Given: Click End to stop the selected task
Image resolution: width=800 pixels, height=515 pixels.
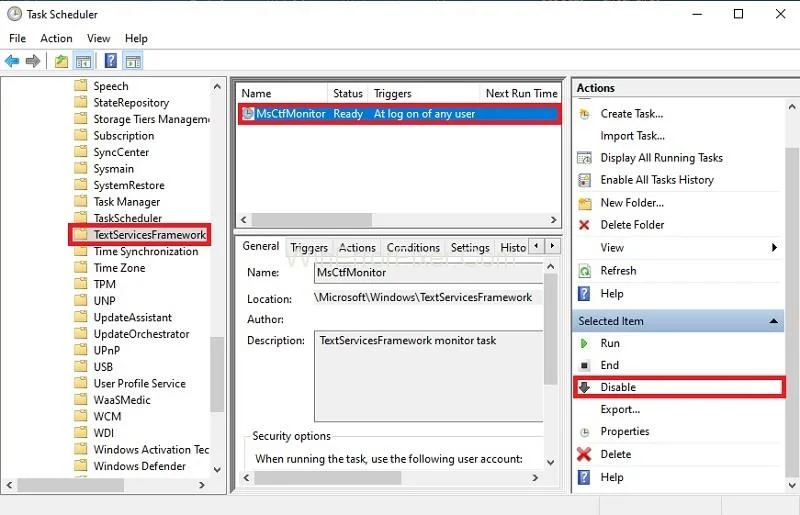Looking at the screenshot, I should point(609,365).
